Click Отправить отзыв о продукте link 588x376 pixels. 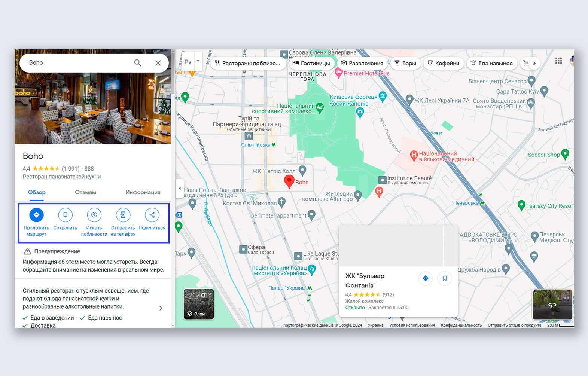(514, 325)
